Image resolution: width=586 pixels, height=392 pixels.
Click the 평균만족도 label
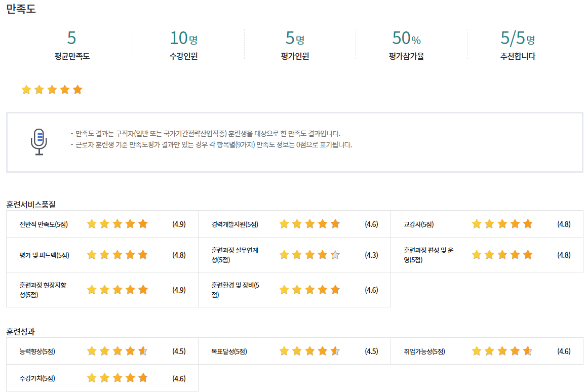72,56
